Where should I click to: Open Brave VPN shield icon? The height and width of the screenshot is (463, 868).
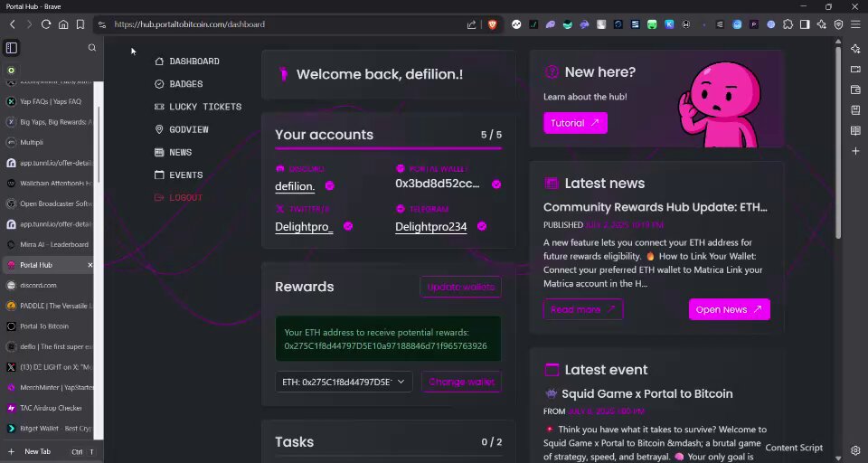pos(839,24)
